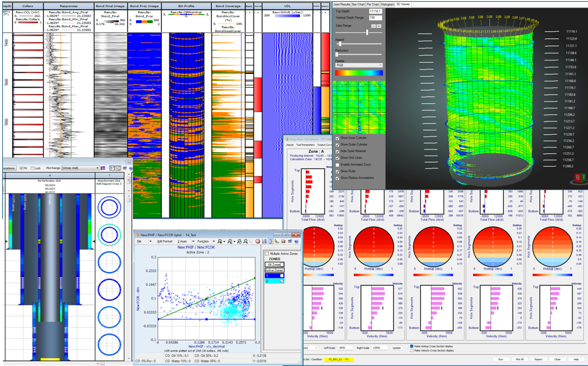Click the zoom-in magnifier icon in Xplot toolbar
The image size is (588, 366).
(x=219, y=241)
